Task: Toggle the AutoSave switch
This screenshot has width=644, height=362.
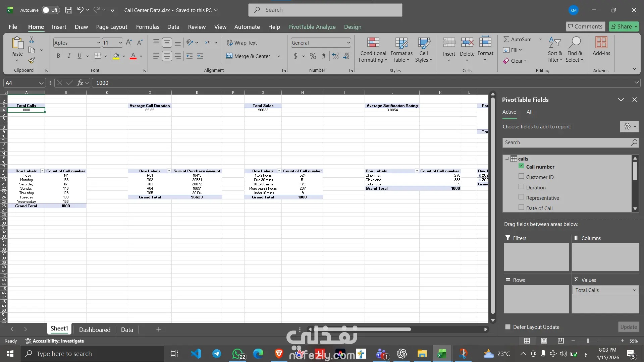Action: pos(51,10)
